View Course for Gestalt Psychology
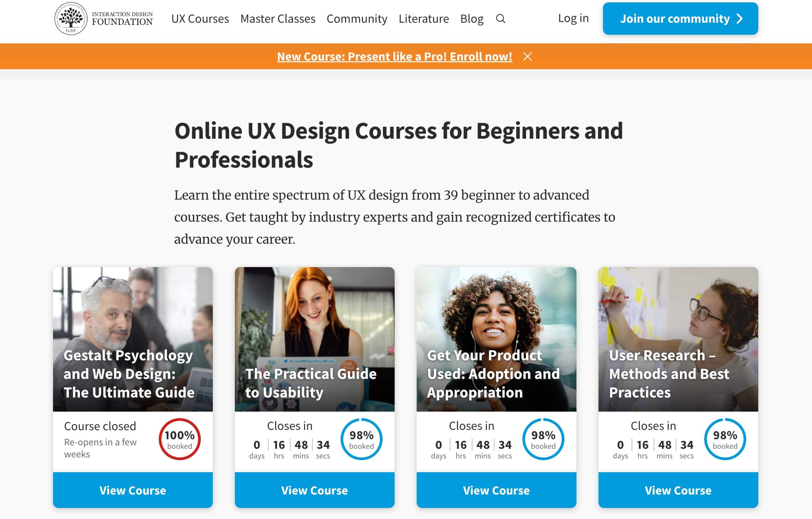 (133, 490)
